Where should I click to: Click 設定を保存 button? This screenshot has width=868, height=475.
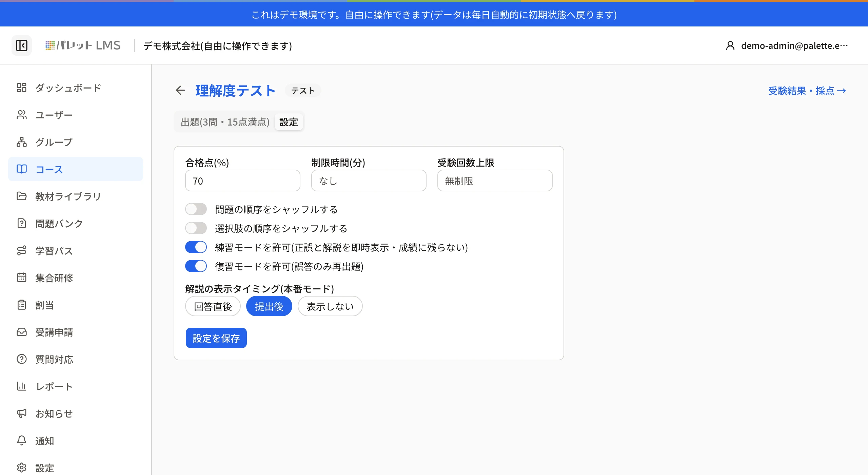tap(216, 338)
